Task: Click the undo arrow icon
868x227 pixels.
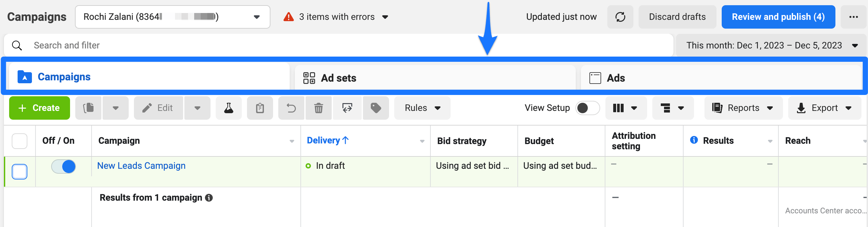Action: pyautogui.click(x=291, y=108)
